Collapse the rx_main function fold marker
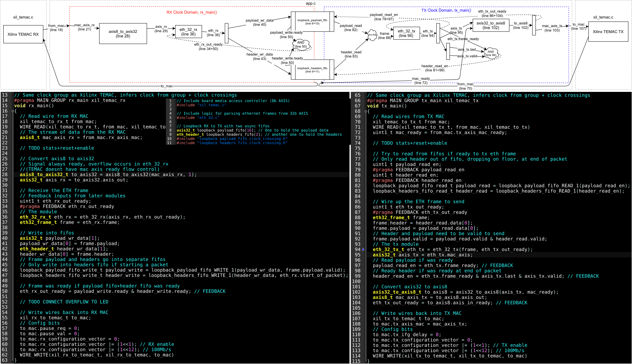The image size is (632, 364). click(13, 111)
